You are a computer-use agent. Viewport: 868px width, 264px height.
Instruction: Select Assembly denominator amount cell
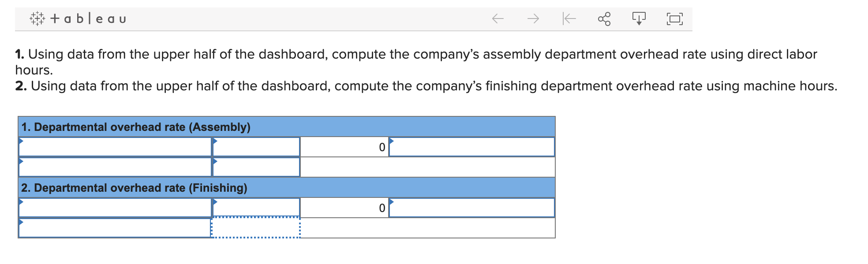[x=256, y=167]
